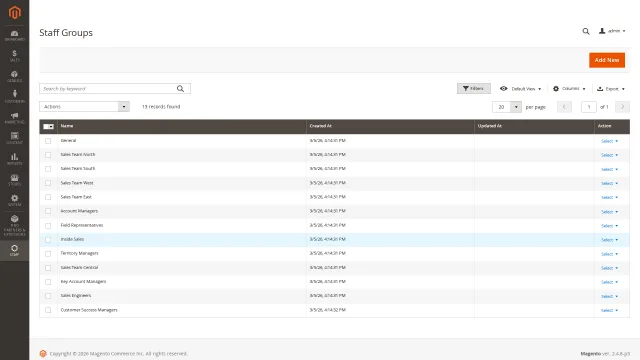The image size is (640, 360).
Task: Open the Catalog cube icon menu
Action: coord(14,76)
